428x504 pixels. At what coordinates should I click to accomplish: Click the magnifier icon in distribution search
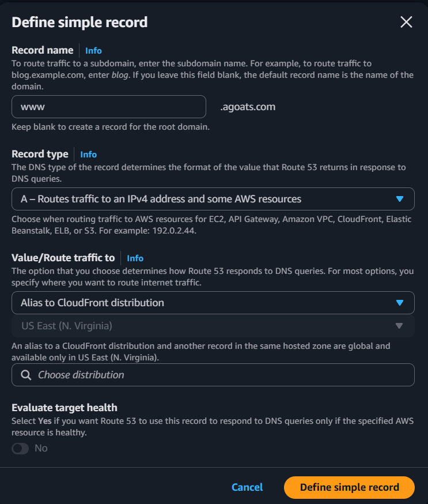tap(26, 375)
